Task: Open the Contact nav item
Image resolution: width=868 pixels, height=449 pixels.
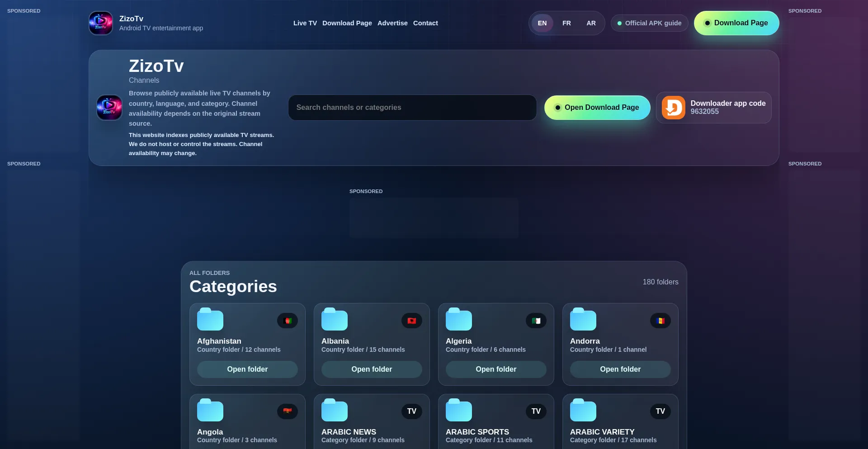Action: click(x=425, y=23)
